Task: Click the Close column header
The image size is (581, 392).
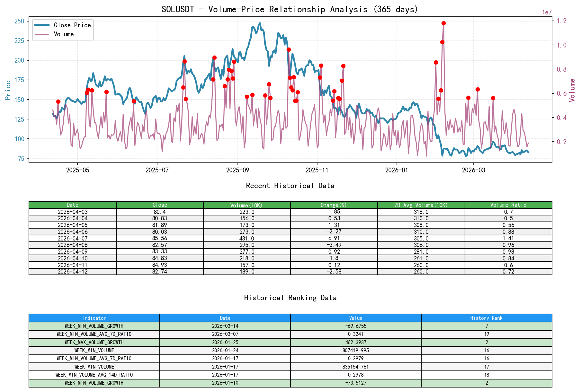Action: click(x=160, y=205)
